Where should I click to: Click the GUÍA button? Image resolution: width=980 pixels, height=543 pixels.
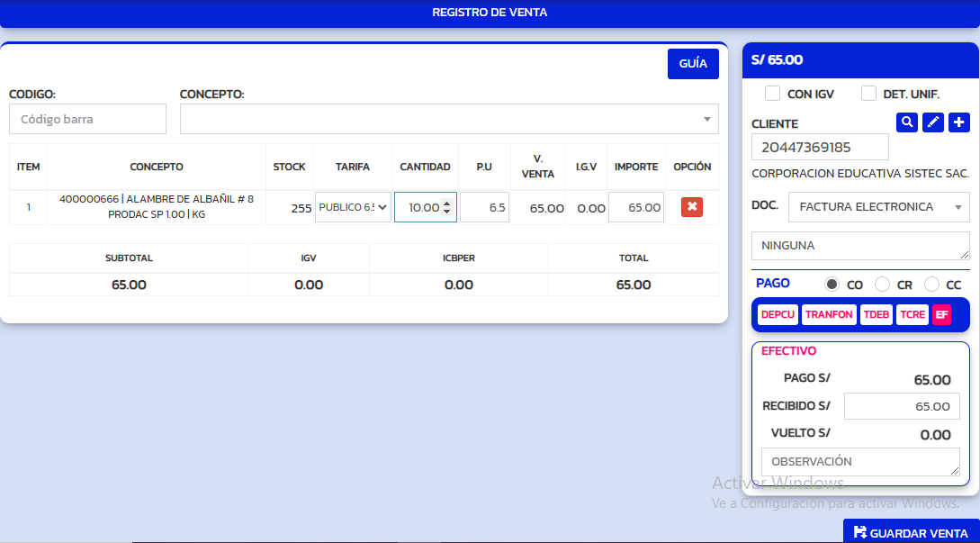tap(693, 64)
